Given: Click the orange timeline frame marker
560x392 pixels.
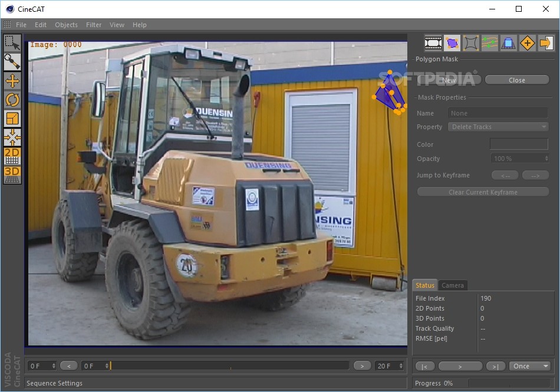Looking at the screenshot, I should pyautogui.click(x=111, y=365).
